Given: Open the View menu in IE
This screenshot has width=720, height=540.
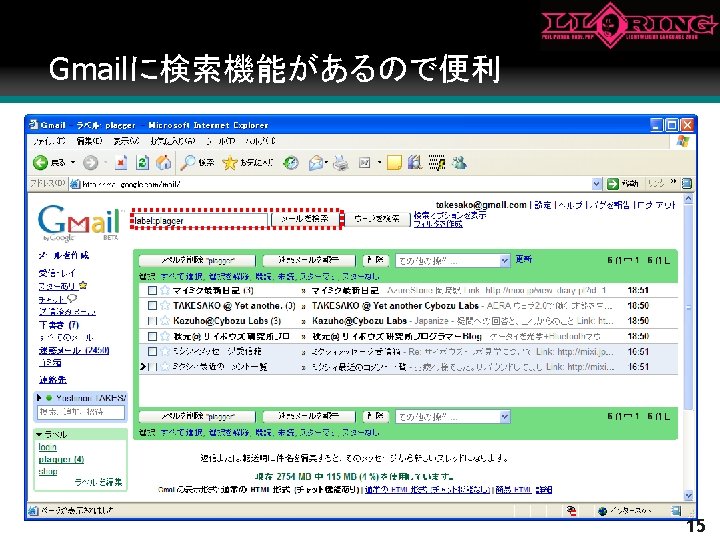Looking at the screenshot, I should point(126,141).
